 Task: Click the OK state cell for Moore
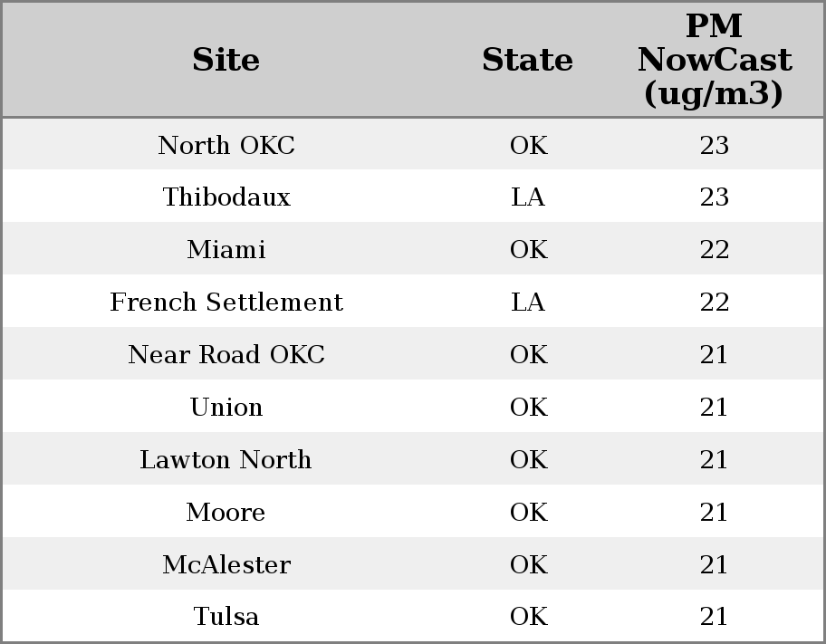pyautogui.click(x=528, y=513)
